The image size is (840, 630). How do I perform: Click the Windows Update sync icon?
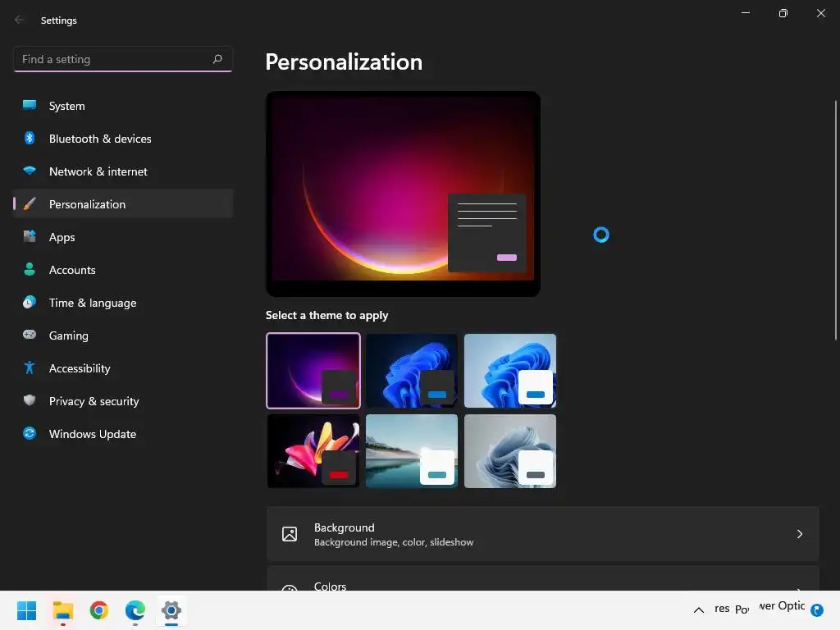(30, 433)
